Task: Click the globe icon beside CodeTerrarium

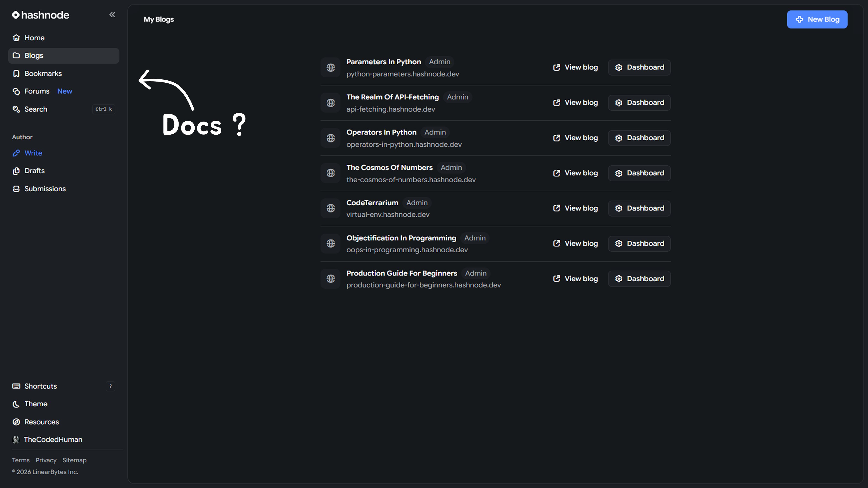Action: (330, 209)
